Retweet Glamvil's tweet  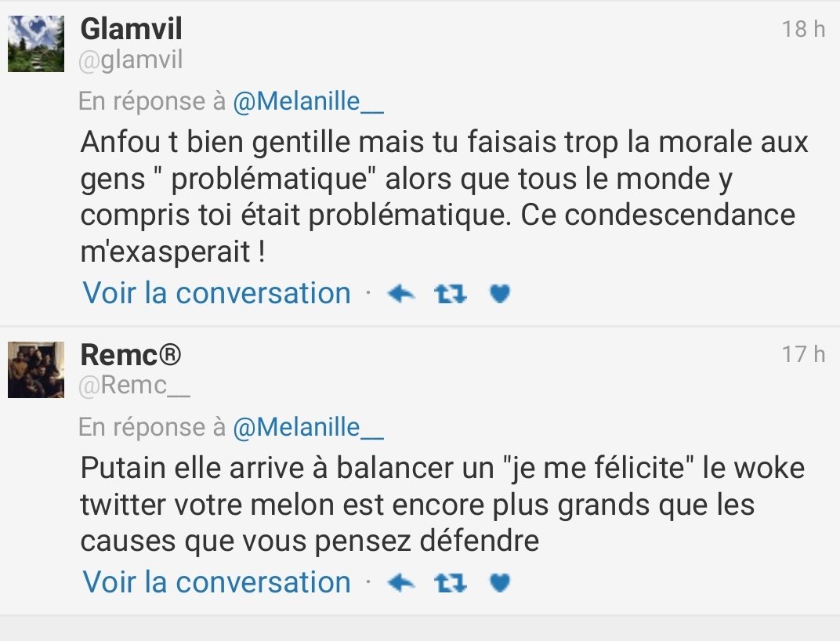pyautogui.click(x=451, y=294)
